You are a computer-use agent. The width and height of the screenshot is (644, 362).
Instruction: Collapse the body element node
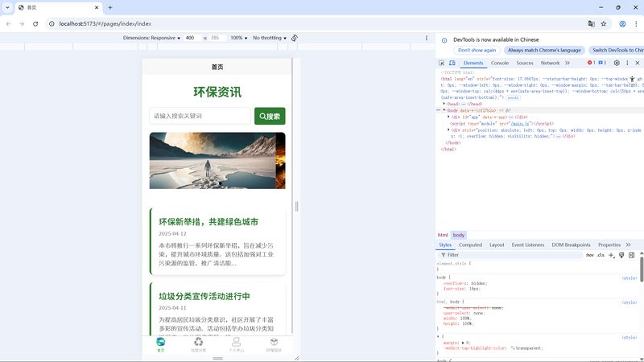444,110
